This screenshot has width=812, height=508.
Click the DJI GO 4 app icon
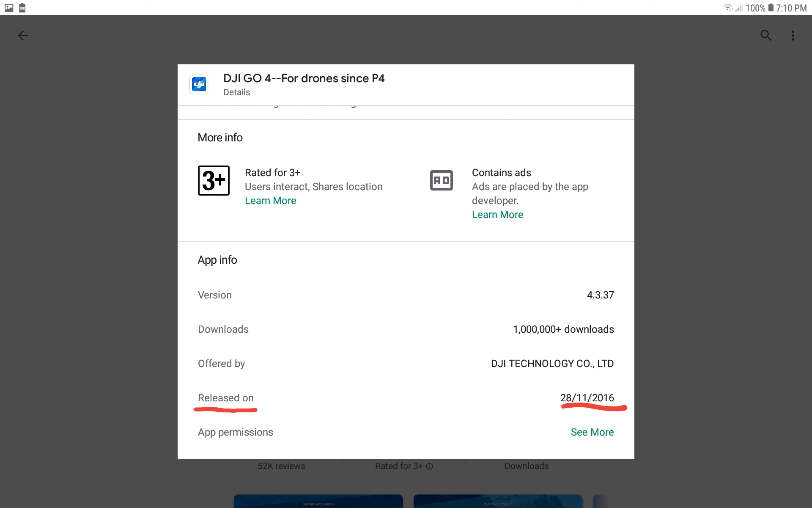click(199, 84)
